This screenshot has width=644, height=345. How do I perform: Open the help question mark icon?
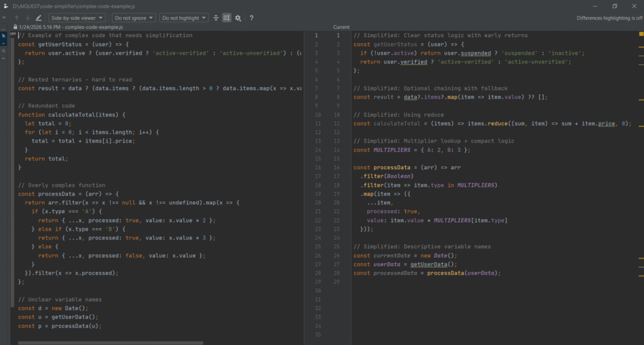click(x=252, y=18)
